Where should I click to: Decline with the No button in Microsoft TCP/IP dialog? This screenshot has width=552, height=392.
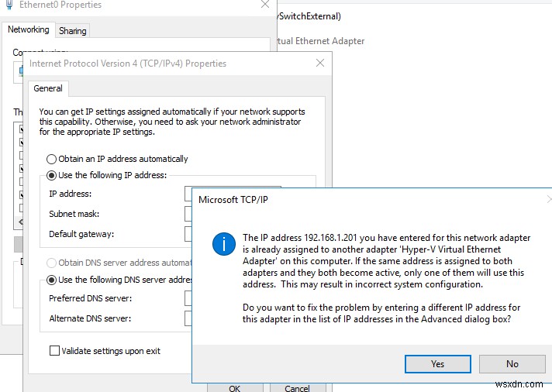click(512, 364)
